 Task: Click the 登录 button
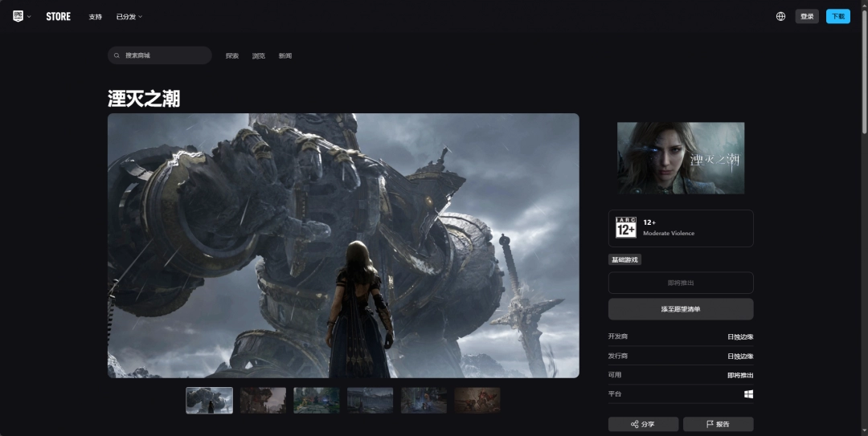[x=807, y=16]
